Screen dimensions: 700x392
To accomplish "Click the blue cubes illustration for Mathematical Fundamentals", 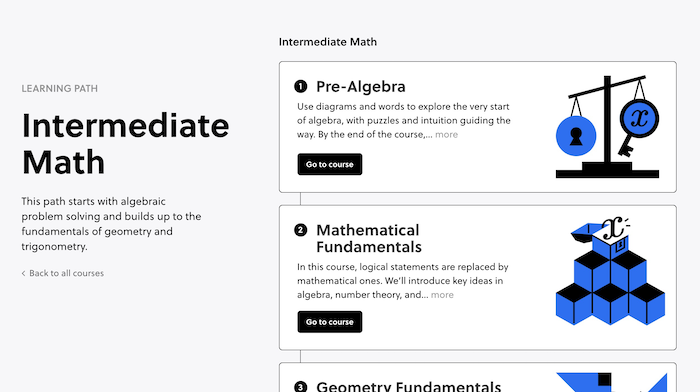I will point(610,271).
